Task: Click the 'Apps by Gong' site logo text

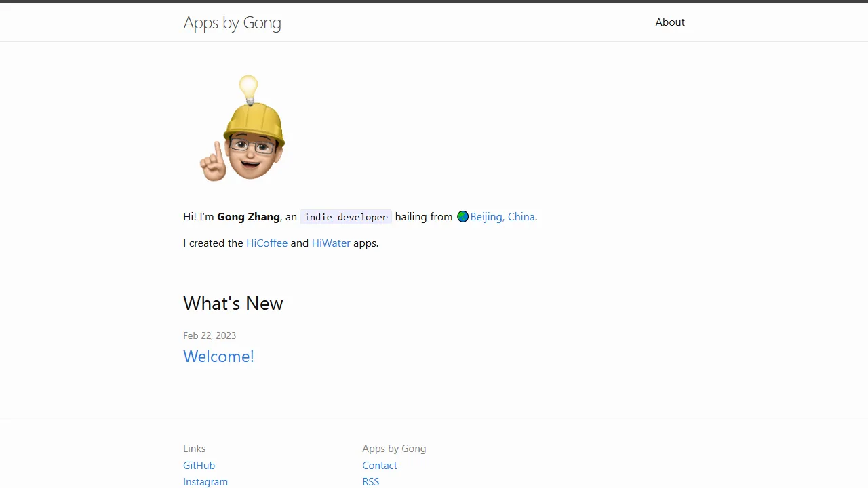Action: point(232,22)
